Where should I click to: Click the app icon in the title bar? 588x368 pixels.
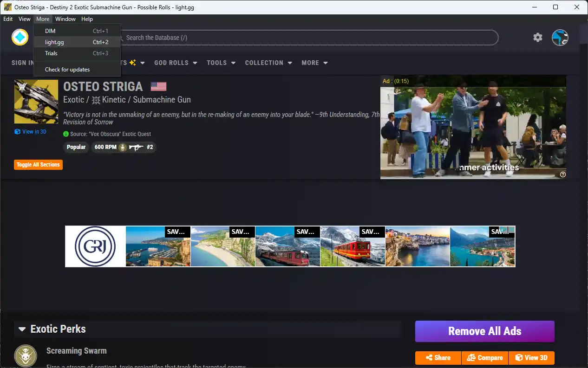pyautogui.click(x=8, y=7)
